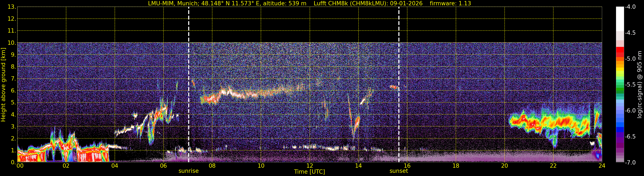644x176 pixels.
Task: Click the '10.' height axis tick label
Action: point(12,43)
